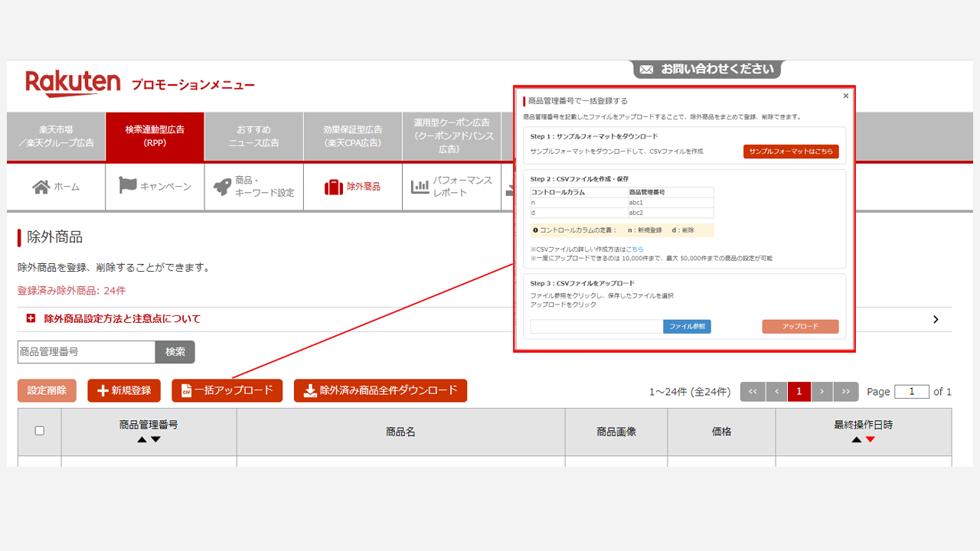Switch to おすすめニュース広告 tab

tap(253, 136)
